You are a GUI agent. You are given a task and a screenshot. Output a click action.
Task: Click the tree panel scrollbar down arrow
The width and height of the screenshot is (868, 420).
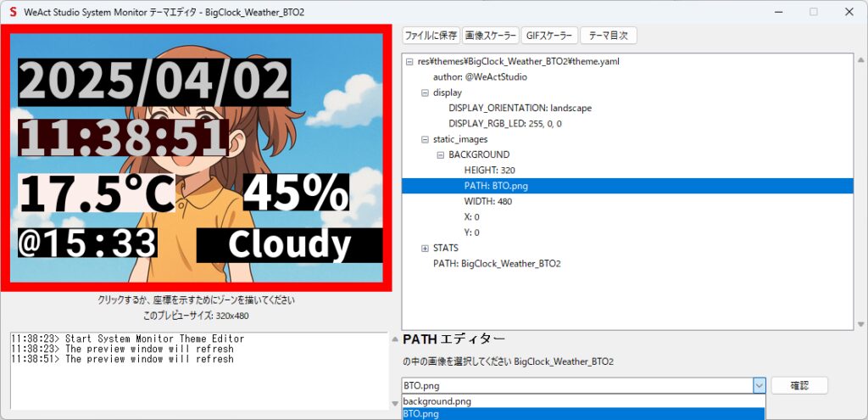861,323
